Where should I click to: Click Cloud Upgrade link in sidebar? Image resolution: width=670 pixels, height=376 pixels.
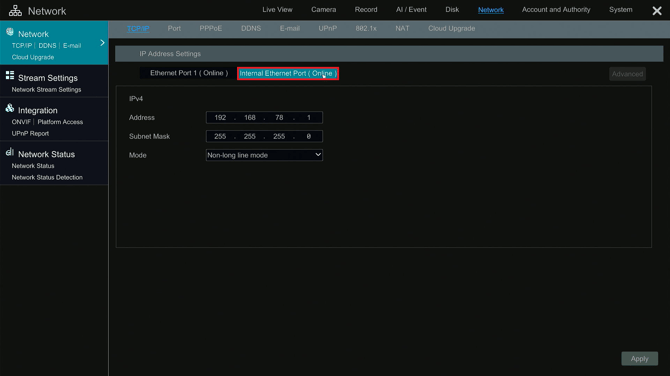33,57
